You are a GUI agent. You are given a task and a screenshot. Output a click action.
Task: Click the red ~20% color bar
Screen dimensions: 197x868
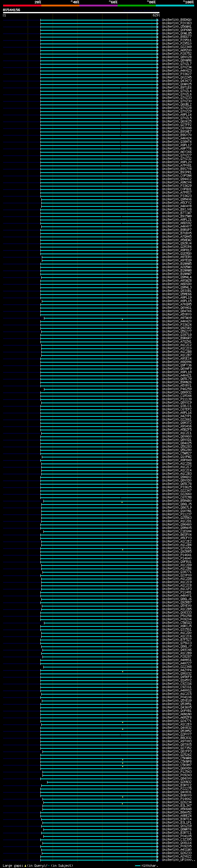22,6
